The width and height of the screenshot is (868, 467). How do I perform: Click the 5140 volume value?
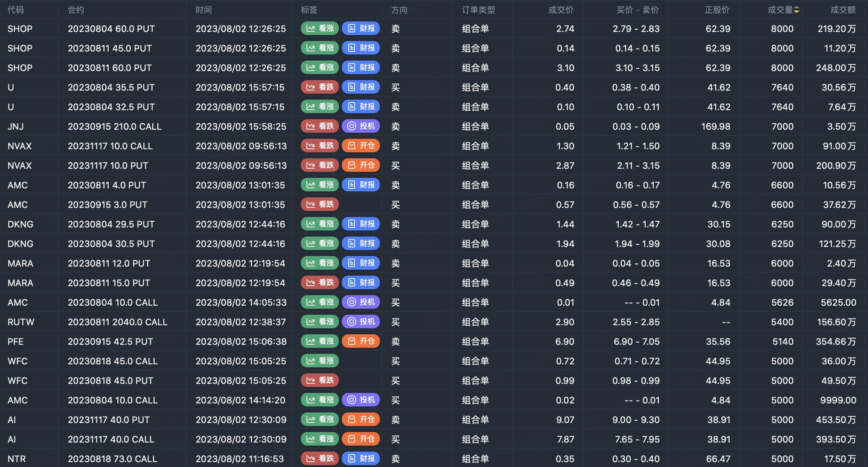point(783,341)
